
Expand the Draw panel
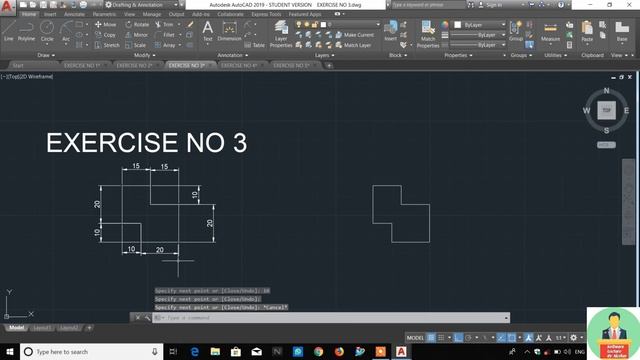pyautogui.click(x=46, y=55)
